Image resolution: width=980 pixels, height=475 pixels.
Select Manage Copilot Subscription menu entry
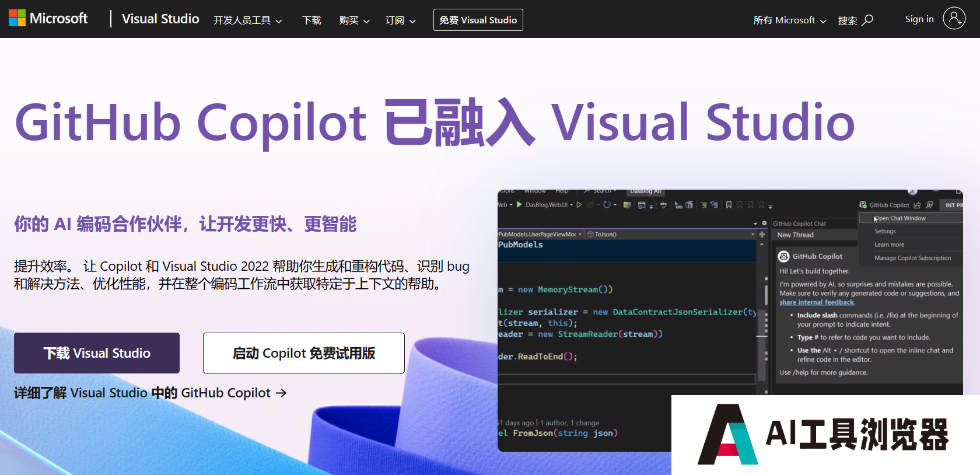coord(912,258)
